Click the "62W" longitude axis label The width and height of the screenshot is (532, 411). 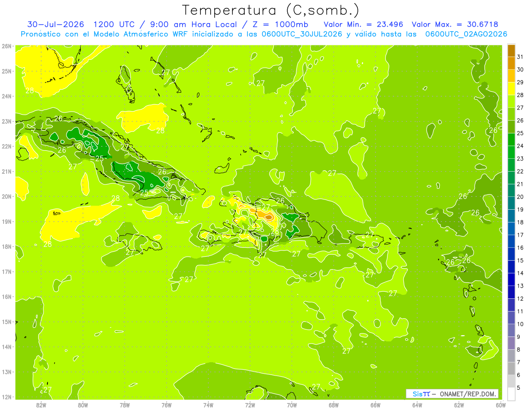coord(459,405)
